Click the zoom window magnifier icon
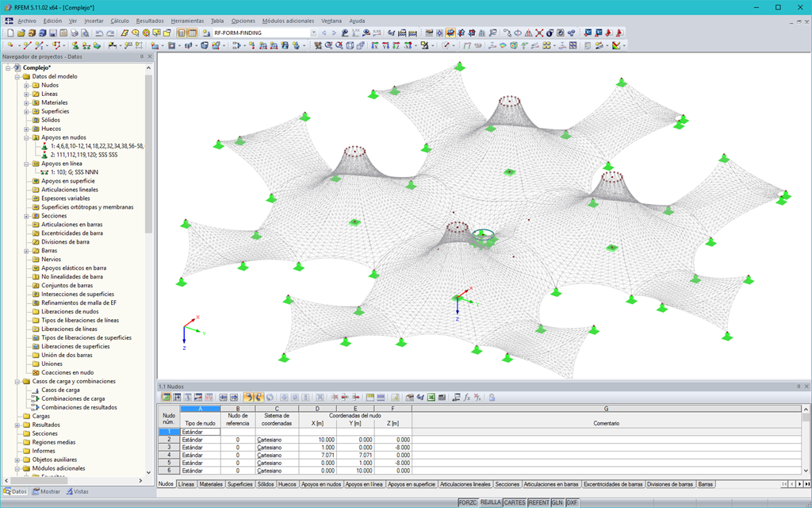The image size is (812, 508). pyautogui.click(x=328, y=45)
